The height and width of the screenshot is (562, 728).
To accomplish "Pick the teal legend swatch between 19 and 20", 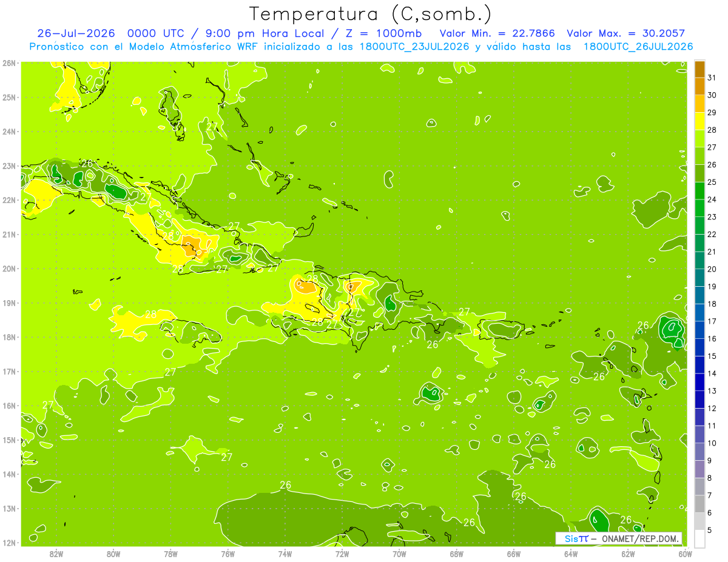I will tap(699, 278).
